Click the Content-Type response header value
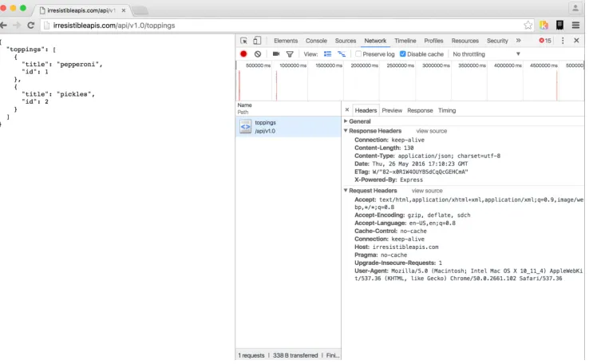Screen dimensions: 589x364 (449, 156)
